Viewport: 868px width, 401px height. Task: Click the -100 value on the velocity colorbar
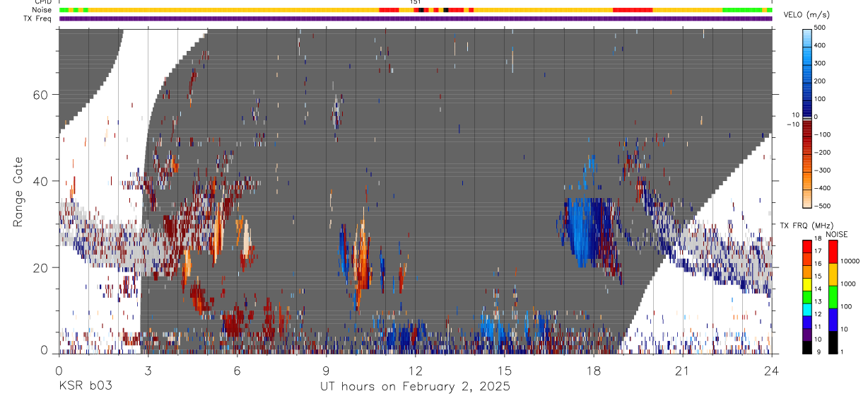(824, 134)
